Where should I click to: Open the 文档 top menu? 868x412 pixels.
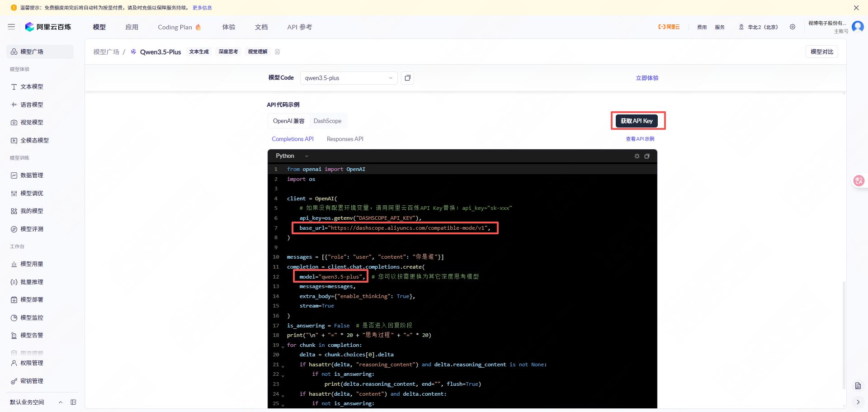click(261, 27)
